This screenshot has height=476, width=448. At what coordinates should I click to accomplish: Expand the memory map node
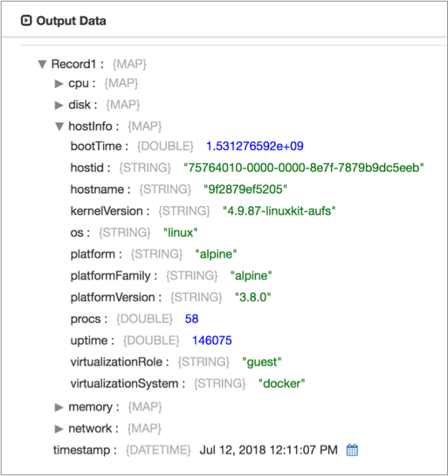pyautogui.click(x=59, y=408)
